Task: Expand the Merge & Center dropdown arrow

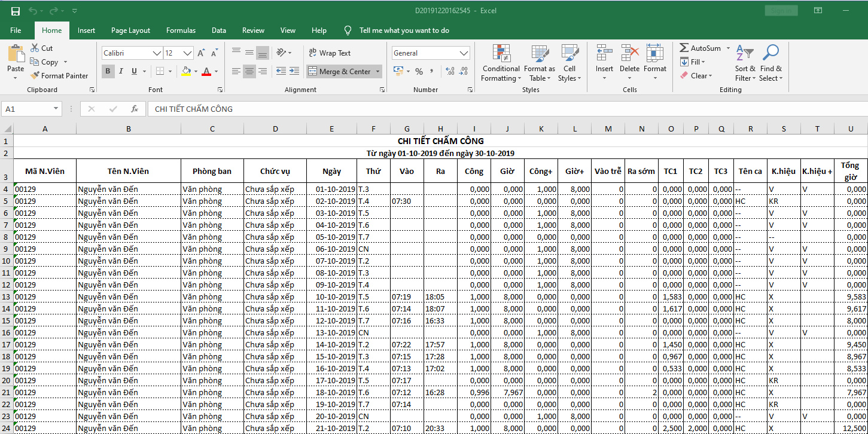Action: 378,72
